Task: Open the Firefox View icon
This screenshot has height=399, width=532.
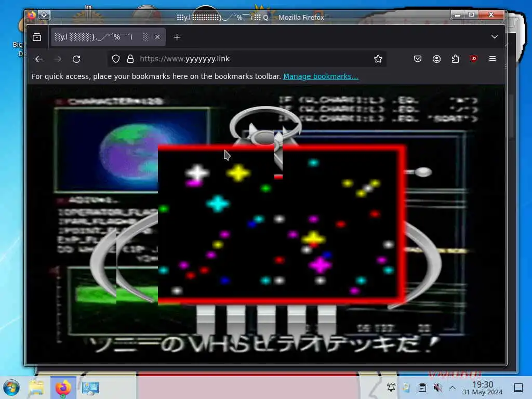Action: 37,37
